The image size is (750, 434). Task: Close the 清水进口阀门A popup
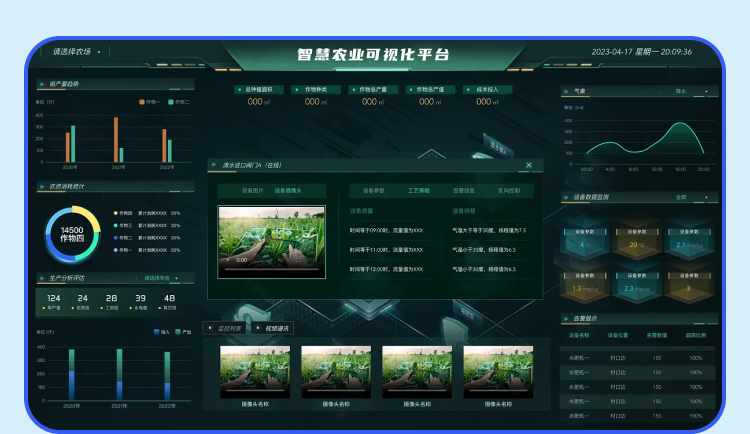[x=529, y=165]
